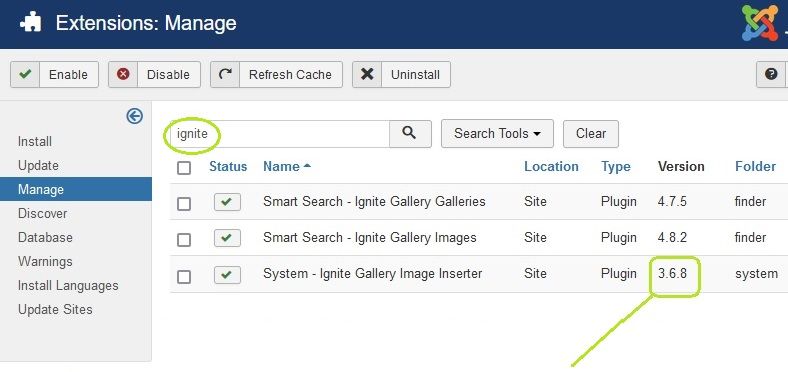This screenshot has width=788, height=372.
Task: Check the select-all checkbox in the table header
Action: coord(184,168)
